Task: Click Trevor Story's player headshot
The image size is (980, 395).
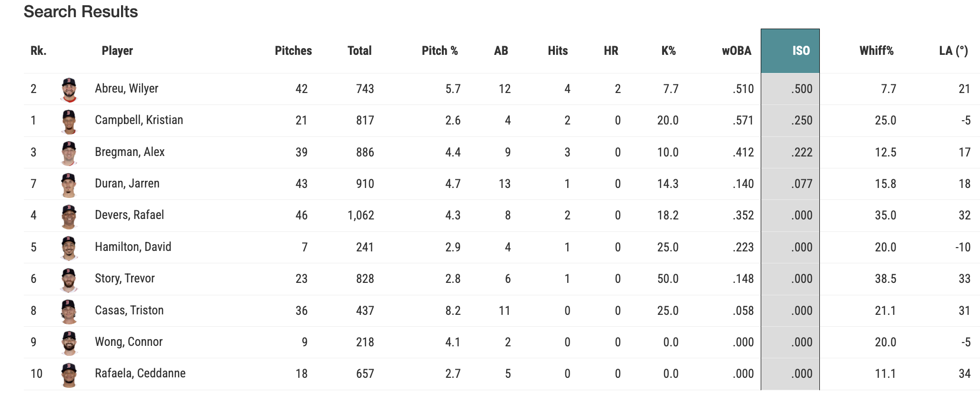Action: pyautogui.click(x=69, y=279)
